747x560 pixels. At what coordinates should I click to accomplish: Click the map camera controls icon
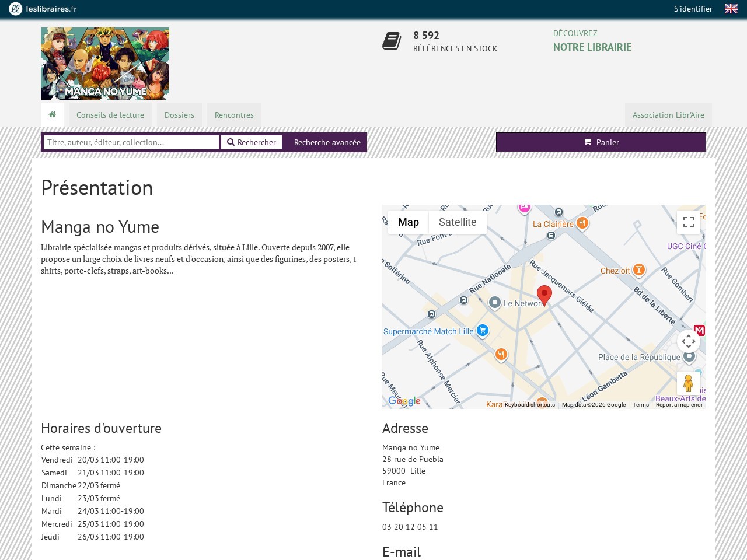point(688,341)
